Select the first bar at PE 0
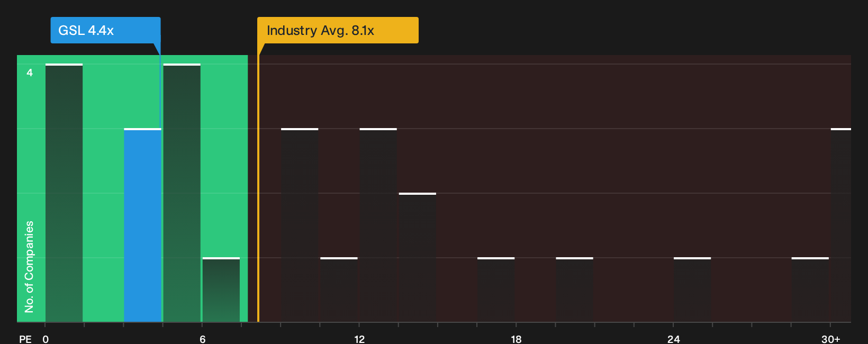This screenshot has height=344, width=868. [x=64, y=193]
